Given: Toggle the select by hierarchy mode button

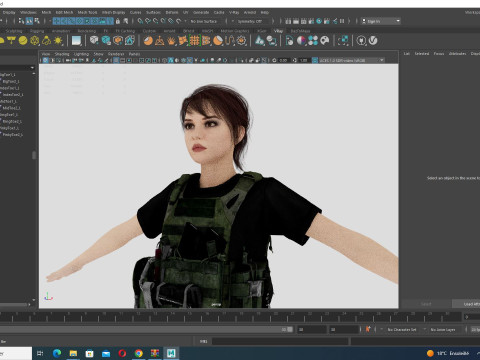Looking at the screenshot, I should [21, 21].
